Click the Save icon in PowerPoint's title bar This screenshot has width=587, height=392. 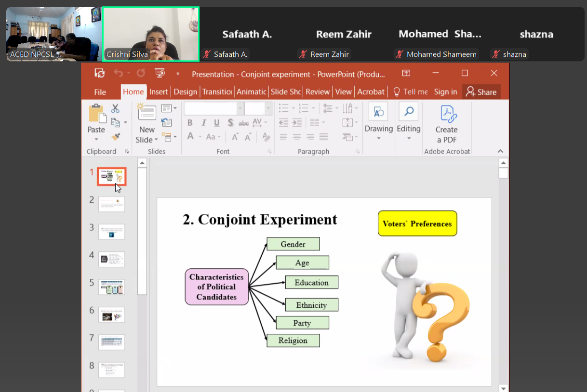(100, 73)
